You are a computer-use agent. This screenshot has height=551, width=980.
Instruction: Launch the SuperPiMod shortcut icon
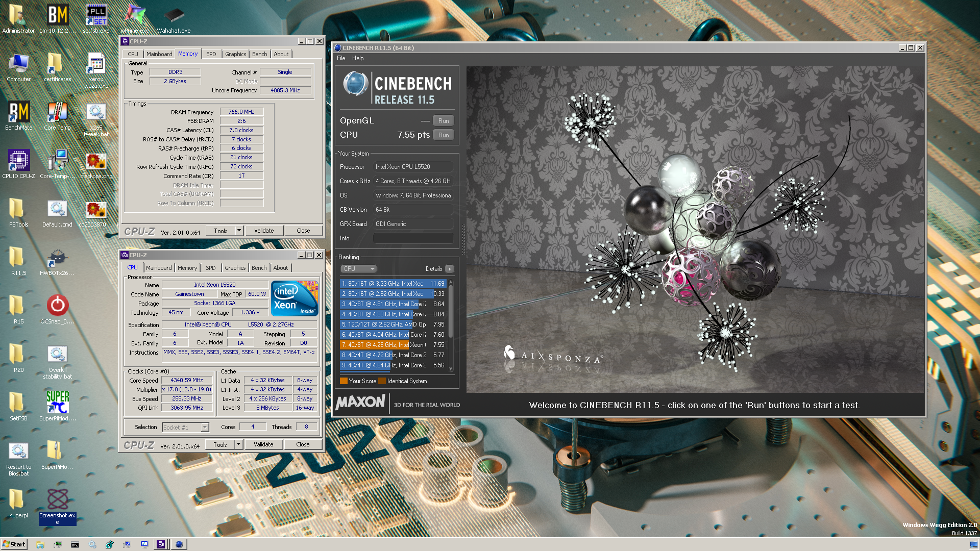[x=57, y=406]
